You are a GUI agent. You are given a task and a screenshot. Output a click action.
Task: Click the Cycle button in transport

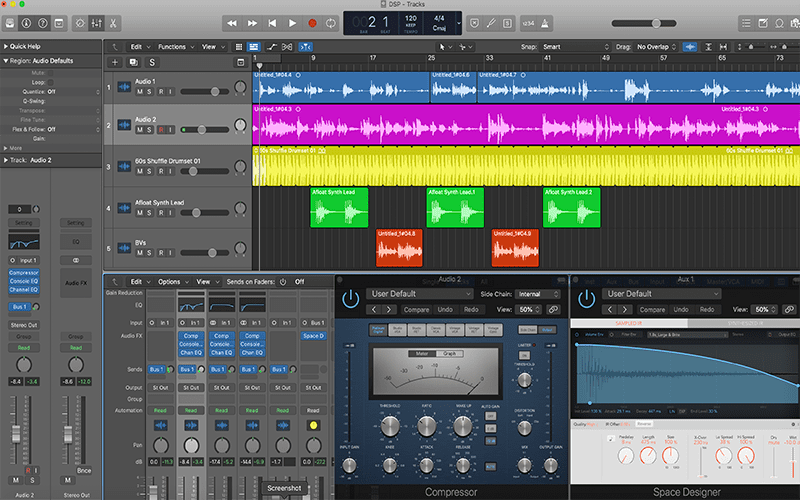pos(331,22)
